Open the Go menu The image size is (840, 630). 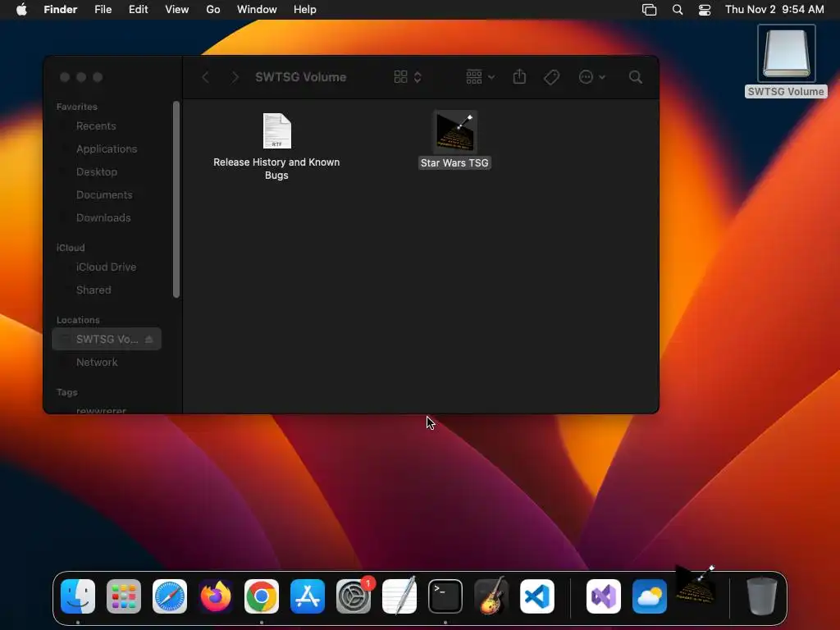213,10
